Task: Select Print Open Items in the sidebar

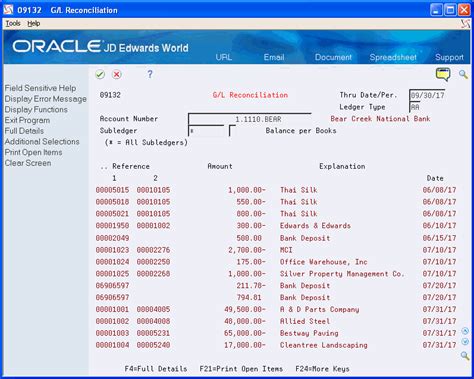Action: pyautogui.click(x=33, y=152)
